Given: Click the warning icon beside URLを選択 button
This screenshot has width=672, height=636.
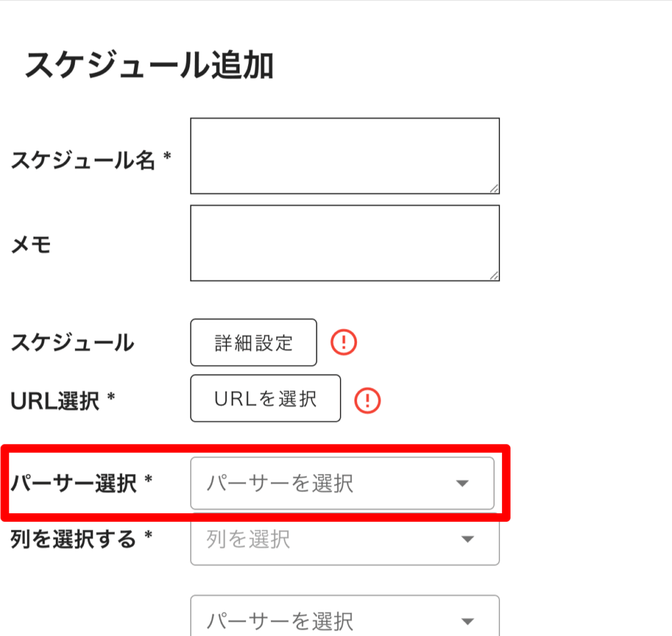Looking at the screenshot, I should click(x=367, y=399).
